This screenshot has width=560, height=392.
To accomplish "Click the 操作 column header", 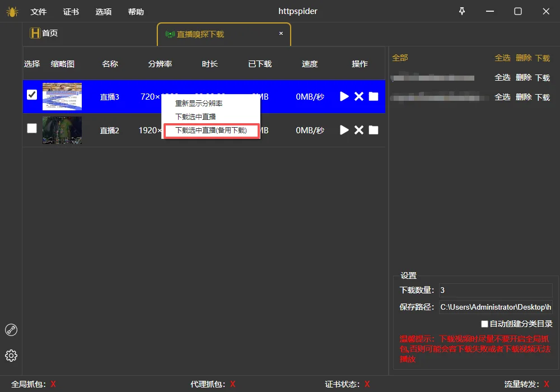I will 360,64.
